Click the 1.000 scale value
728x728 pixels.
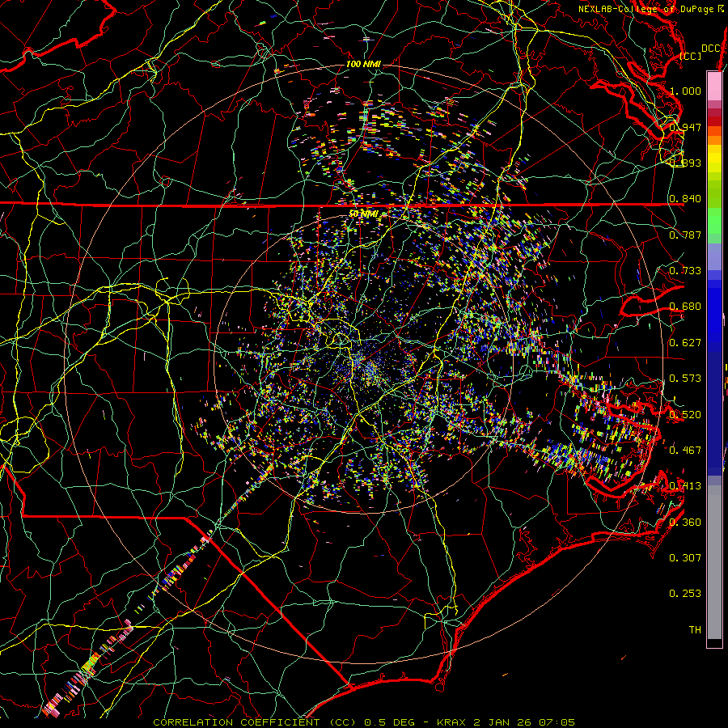(x=685, y=91)
